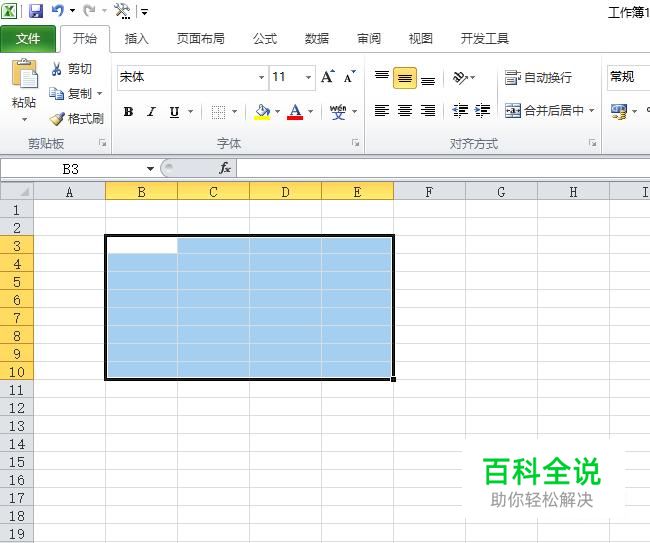Toggle align text left
The height and width of the screenshot is (543, 650).
pyautogui.click(x=382, y=111)
